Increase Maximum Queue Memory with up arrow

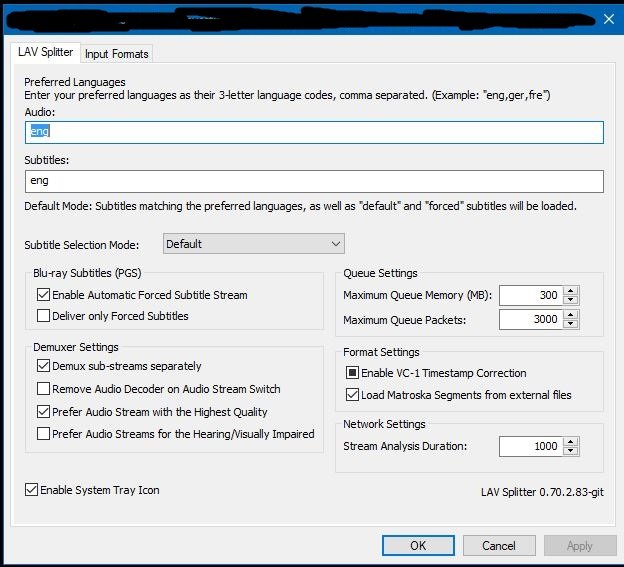571,291
